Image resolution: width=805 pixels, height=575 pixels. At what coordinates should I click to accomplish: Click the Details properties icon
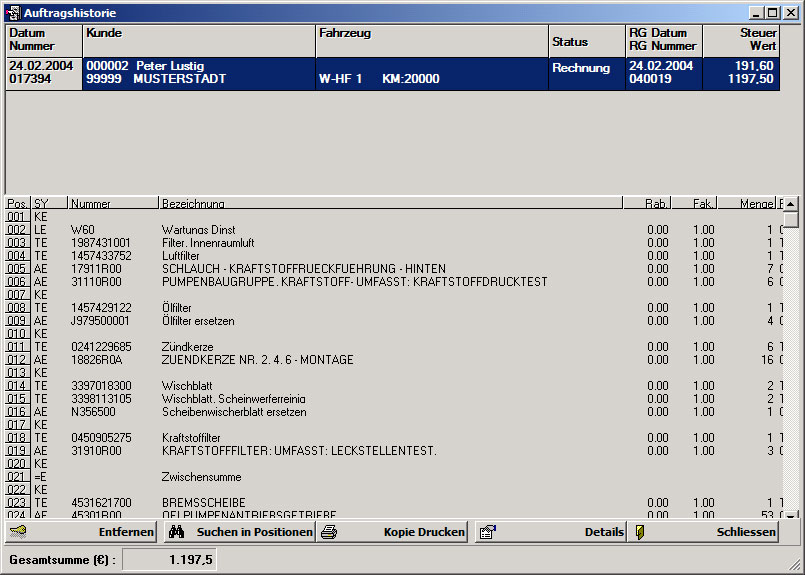[x=487, y=532]
